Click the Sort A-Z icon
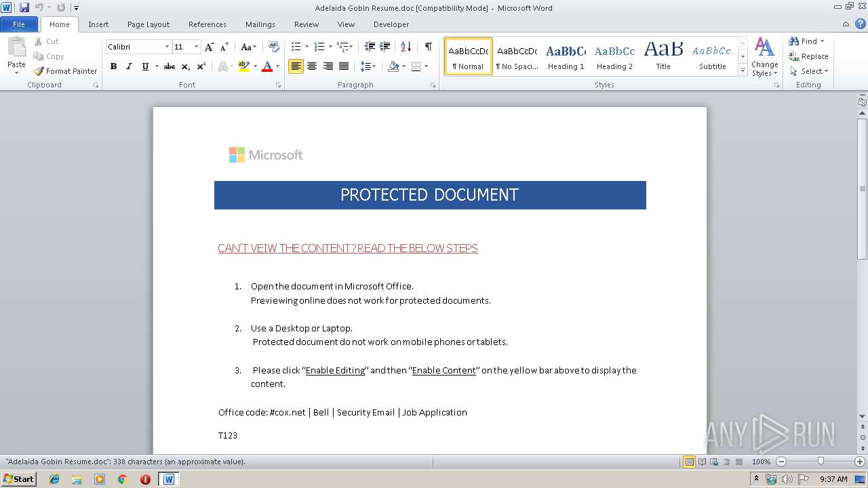This screenshot has width=868, height=488. 406,47
